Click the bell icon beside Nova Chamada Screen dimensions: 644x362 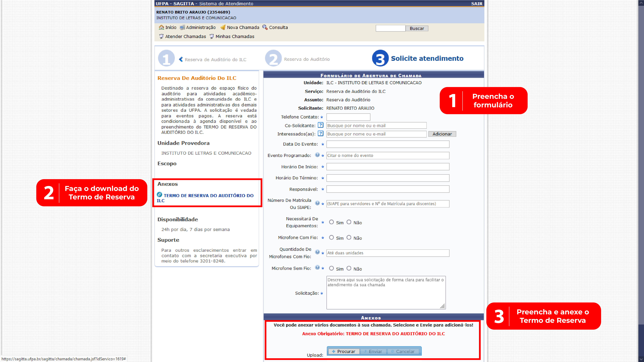pos(223,27)
